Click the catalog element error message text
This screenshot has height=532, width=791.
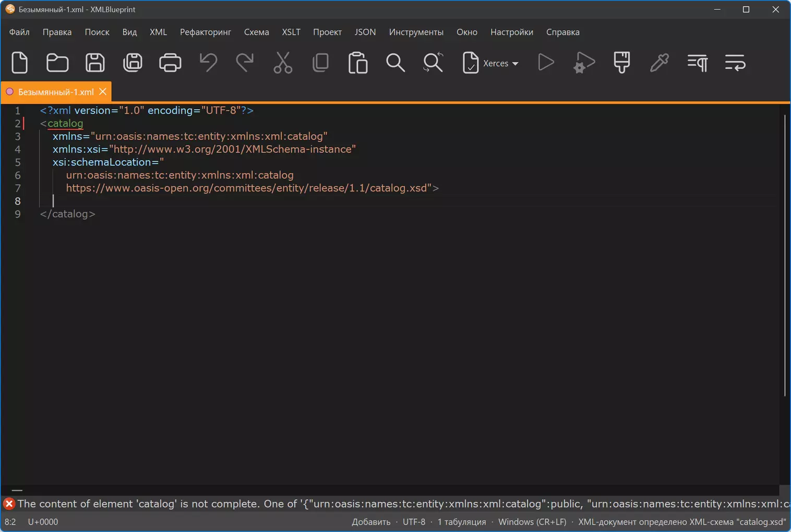coord(404,504)
